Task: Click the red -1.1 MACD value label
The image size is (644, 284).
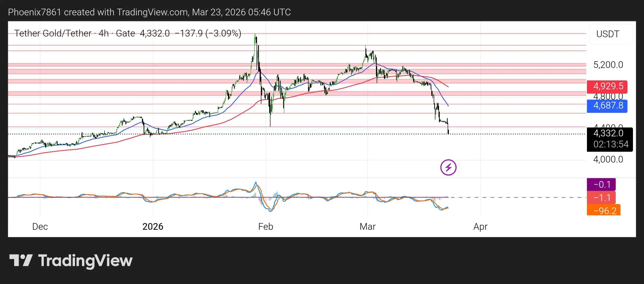Action: coord(601,198)
